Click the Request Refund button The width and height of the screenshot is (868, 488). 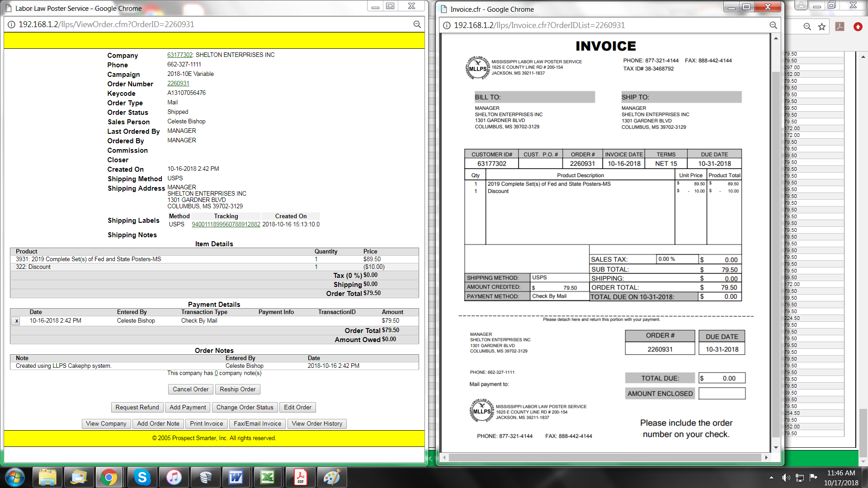(x=137, y=407)
